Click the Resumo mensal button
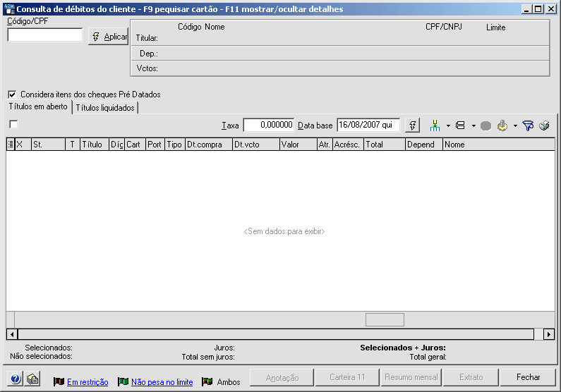Screen dimensions: 561x392 coord(411,377)
